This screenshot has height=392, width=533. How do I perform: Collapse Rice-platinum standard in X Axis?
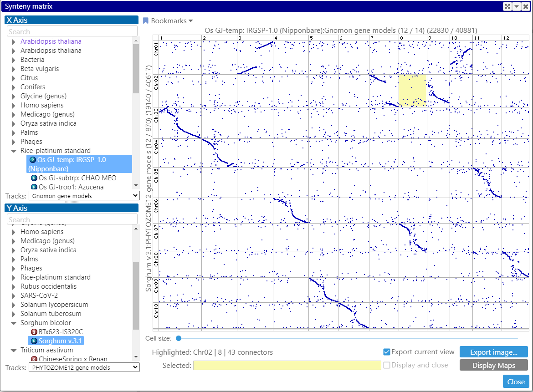point(14,151)
